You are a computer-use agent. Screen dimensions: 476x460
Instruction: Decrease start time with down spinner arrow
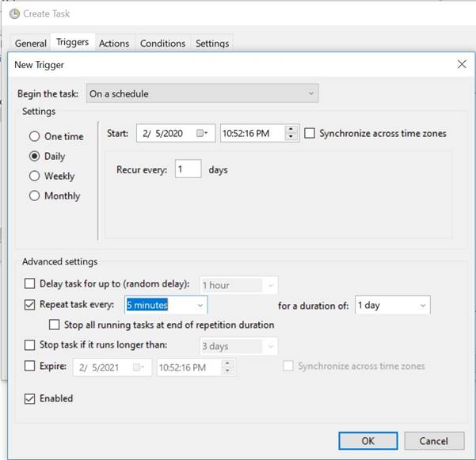[291, 136]
